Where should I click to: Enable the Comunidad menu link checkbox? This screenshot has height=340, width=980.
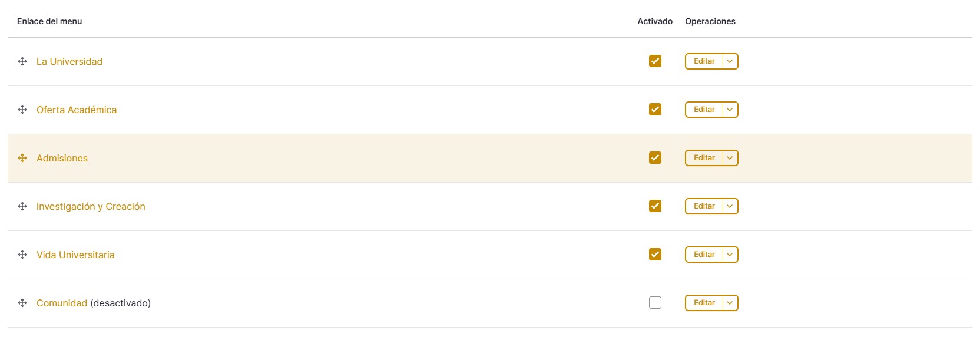(x=655, y=303)
